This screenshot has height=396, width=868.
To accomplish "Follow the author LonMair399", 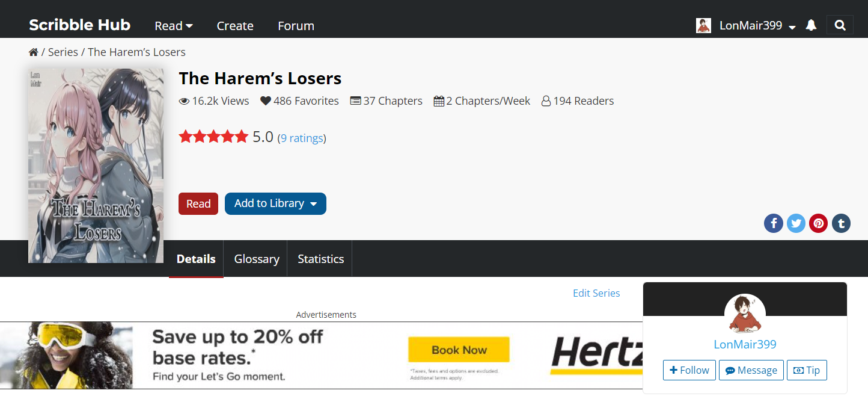I will point(689,370).
